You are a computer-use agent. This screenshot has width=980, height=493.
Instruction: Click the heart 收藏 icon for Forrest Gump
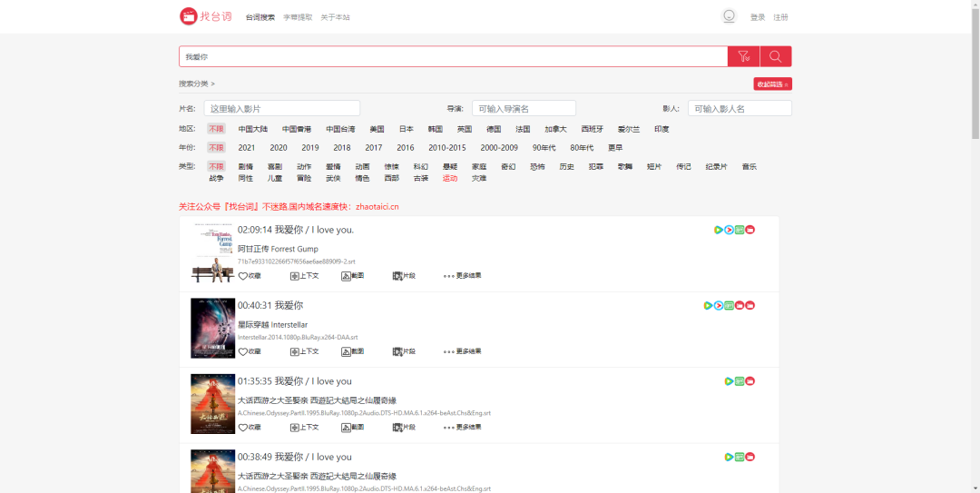coord(243,276)
